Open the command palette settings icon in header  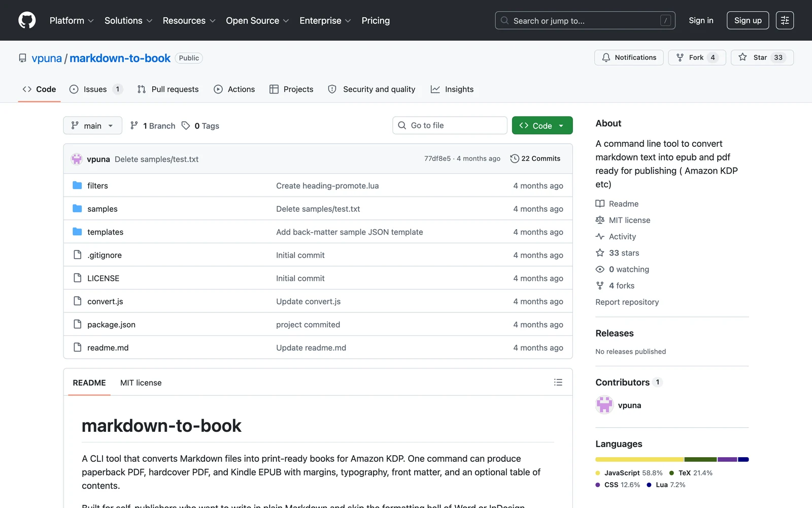click(x=785, y=20)
